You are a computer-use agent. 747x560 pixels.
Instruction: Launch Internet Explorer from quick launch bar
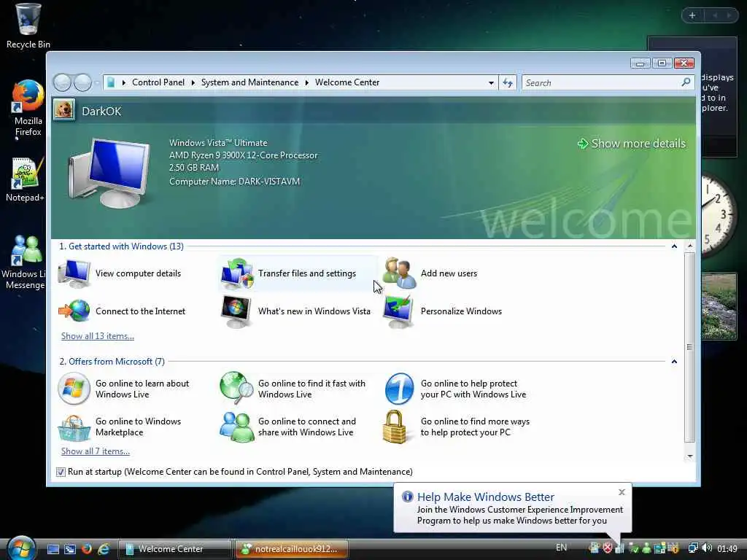104,549
